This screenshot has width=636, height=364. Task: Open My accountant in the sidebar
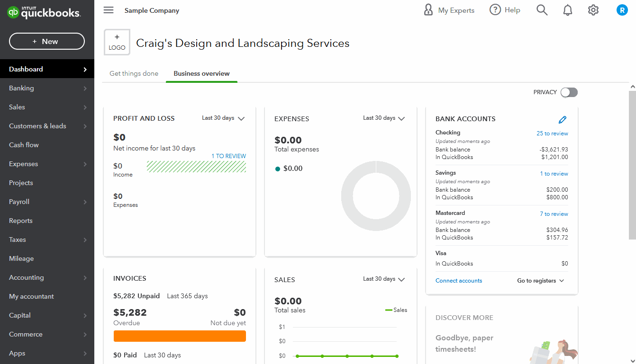47,296
